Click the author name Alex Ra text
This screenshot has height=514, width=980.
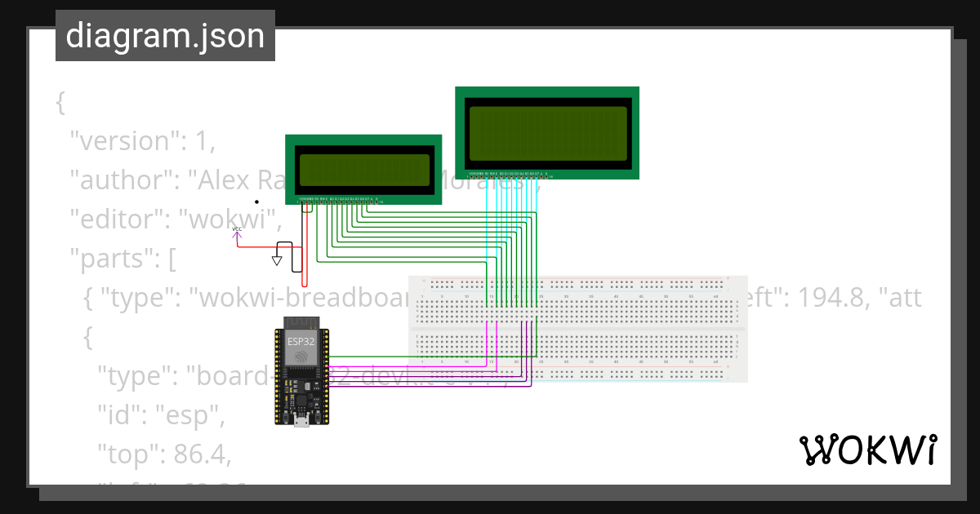pyautogui.click(x=180, y=179)
